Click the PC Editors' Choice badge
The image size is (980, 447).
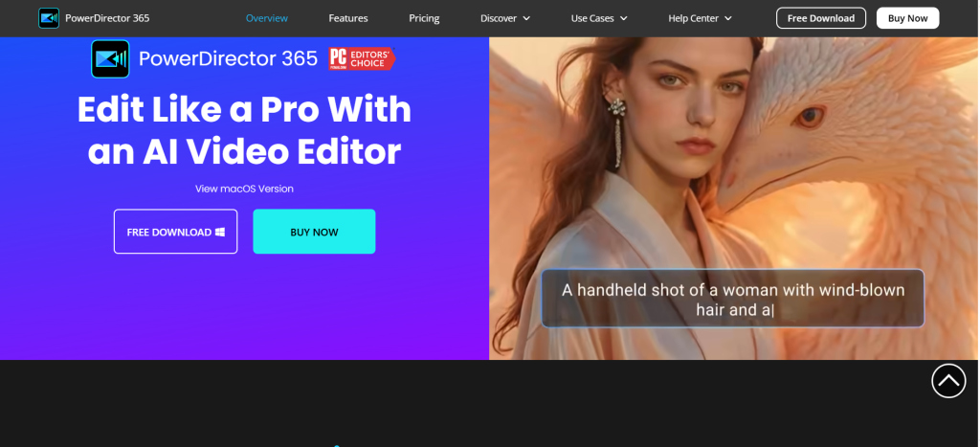coord(363,58)
